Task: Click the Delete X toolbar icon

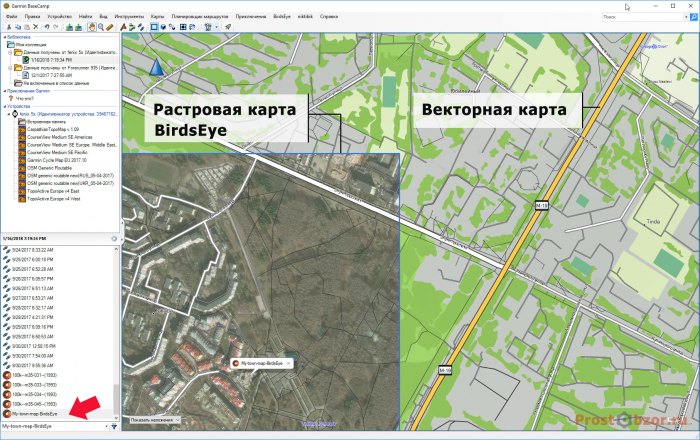Action: click(x=36, y=27)
